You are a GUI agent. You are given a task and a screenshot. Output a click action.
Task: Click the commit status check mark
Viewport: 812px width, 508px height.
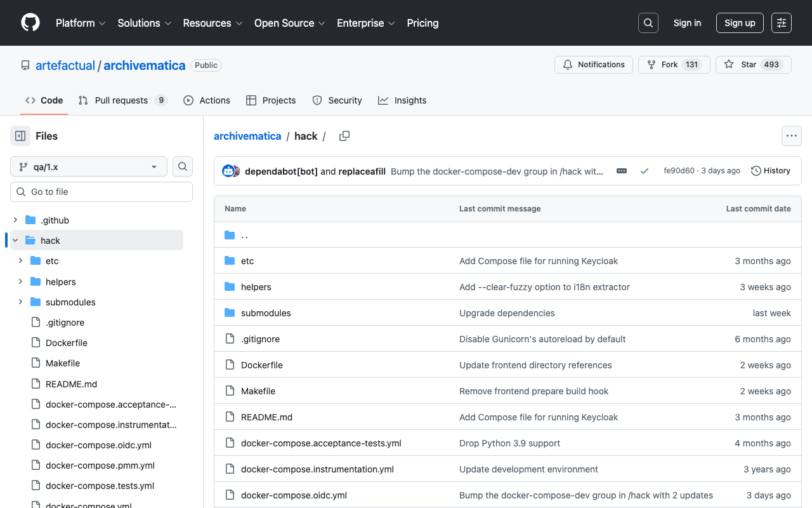pyautogui.click(x=645, y=170)
